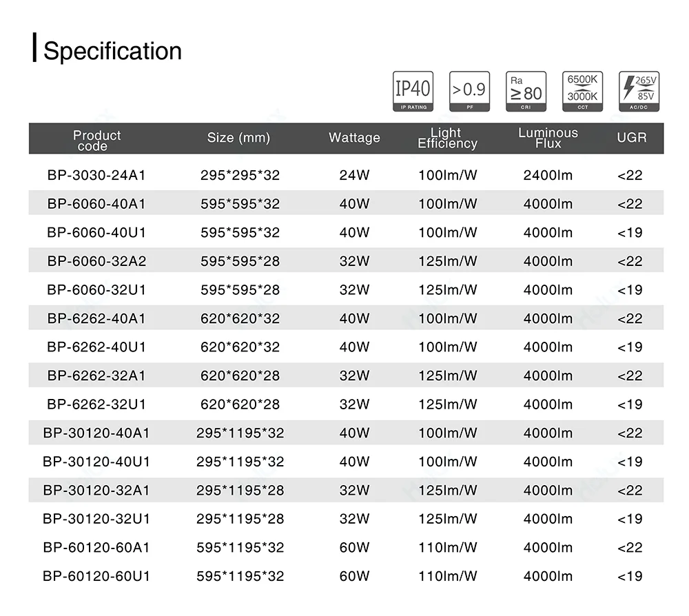Image resolution: width=689 pixels, height=616 pixels.
Task: Click the Ra≥80 CRI icon
Action: click(x=526, y=91)
